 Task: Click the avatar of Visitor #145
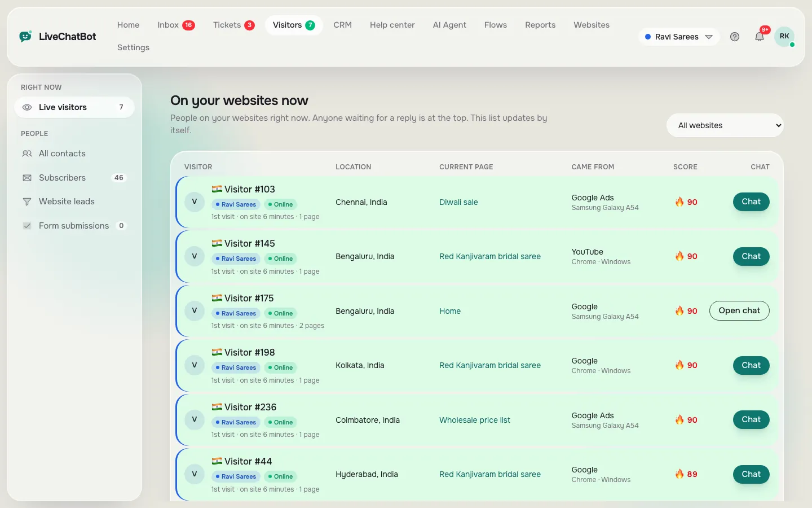tap(195, 256)
